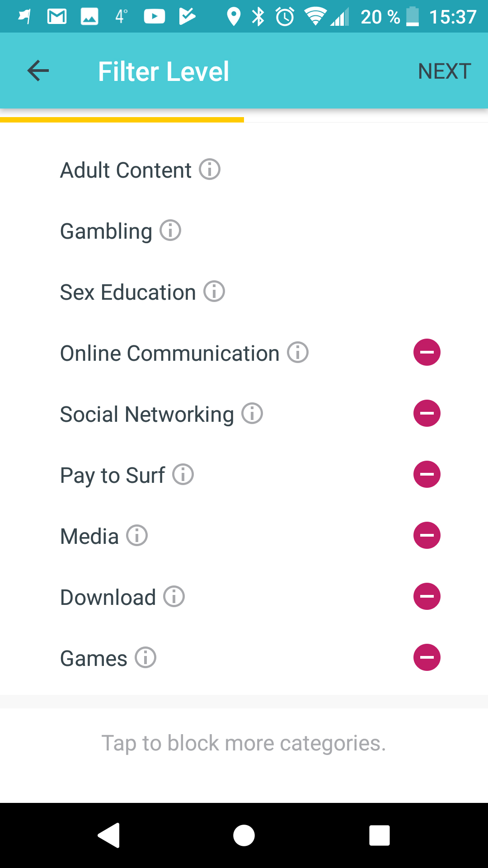Show Pay to Surf info
The width and height of the screenshot is (488, 868).
coord(183,475)
